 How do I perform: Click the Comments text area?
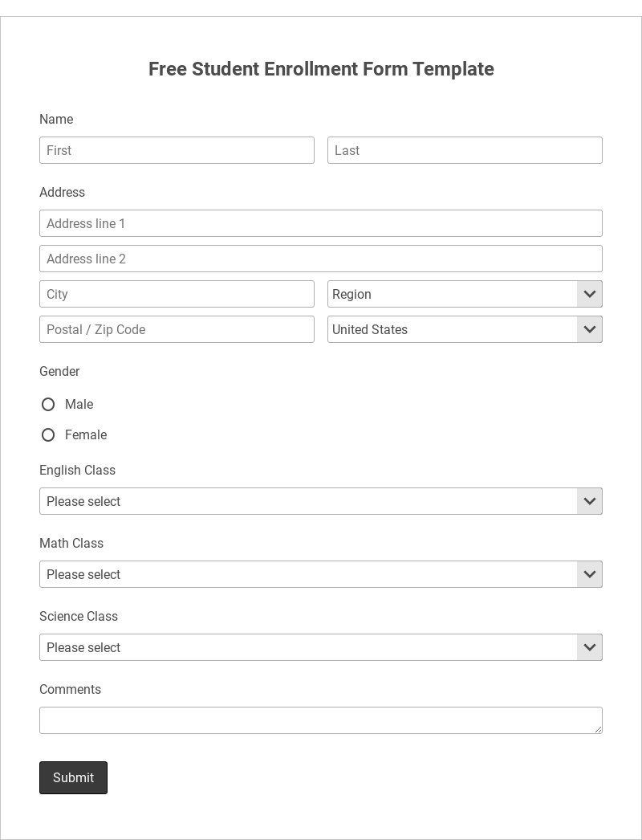(321, 720)
